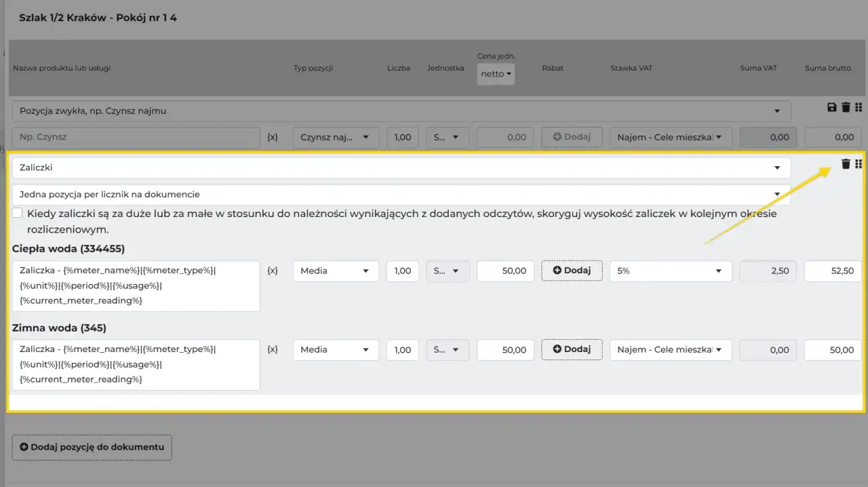The image size is (868, 487).
Task: Expand 'Jedna pozycja per licznik na dokumencie' dropdown
Action: pyautogui.click(x=401, y=195)
